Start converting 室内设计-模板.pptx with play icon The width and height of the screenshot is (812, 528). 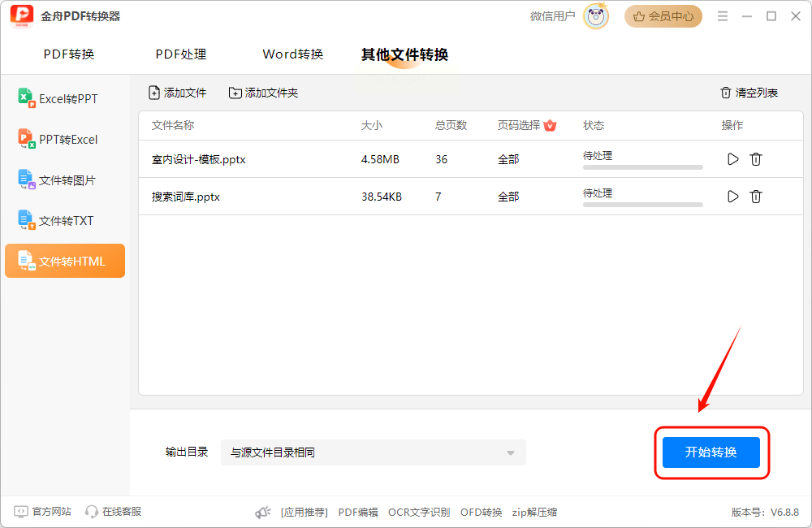click(x=732, y=159)
